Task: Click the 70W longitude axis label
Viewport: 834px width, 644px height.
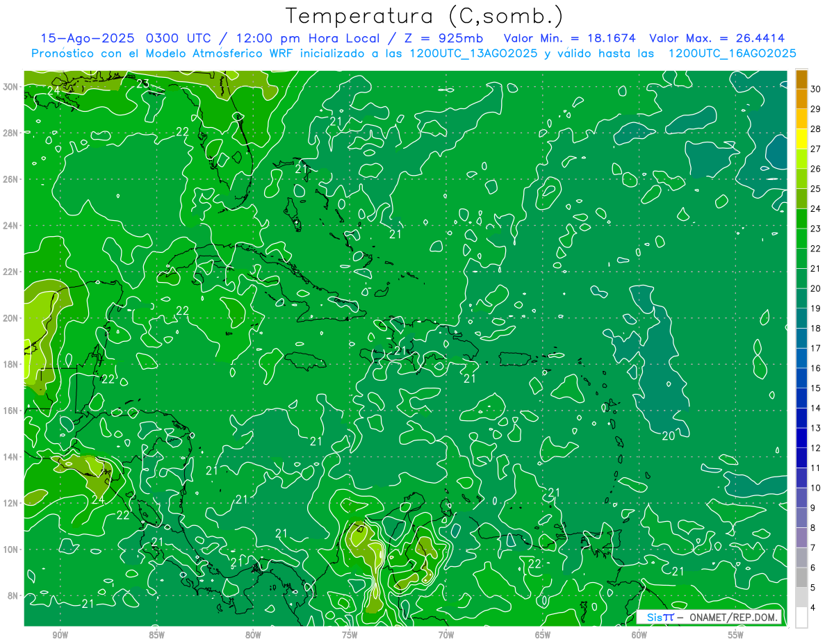Action: [446, 636]
